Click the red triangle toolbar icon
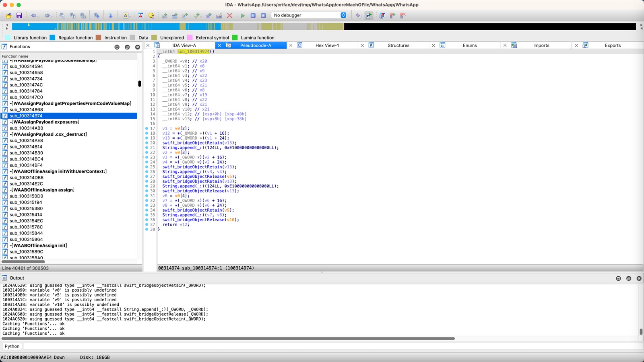This screenshot has width=644, height=362. [140, 15]
